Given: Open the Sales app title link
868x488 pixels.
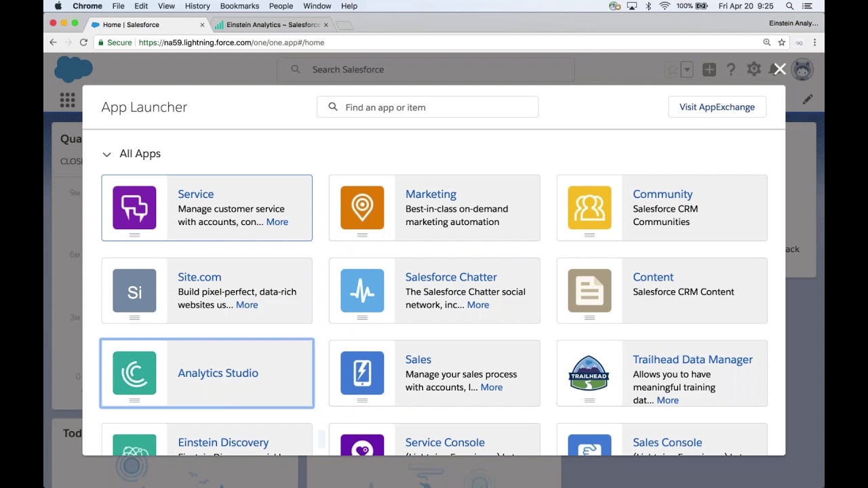Looking at the screenshot, I should pos(418,359).
